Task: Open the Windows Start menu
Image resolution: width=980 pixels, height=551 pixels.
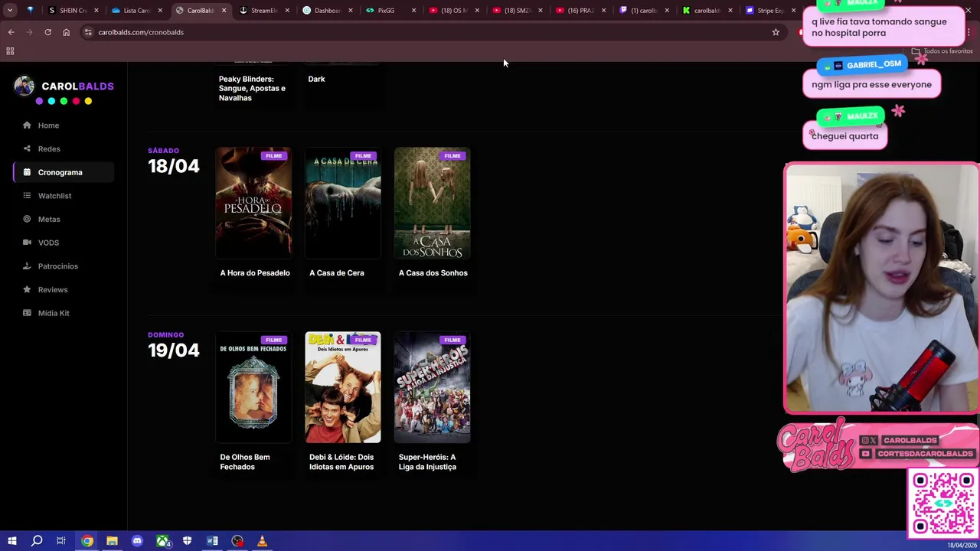Action: (x=11, y=541)
